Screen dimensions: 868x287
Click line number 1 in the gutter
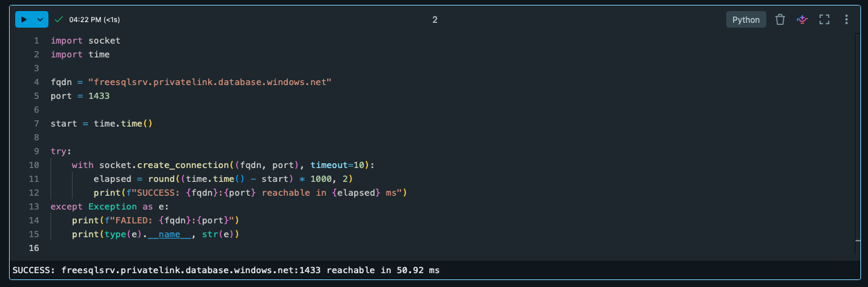[x=37, y=41]
